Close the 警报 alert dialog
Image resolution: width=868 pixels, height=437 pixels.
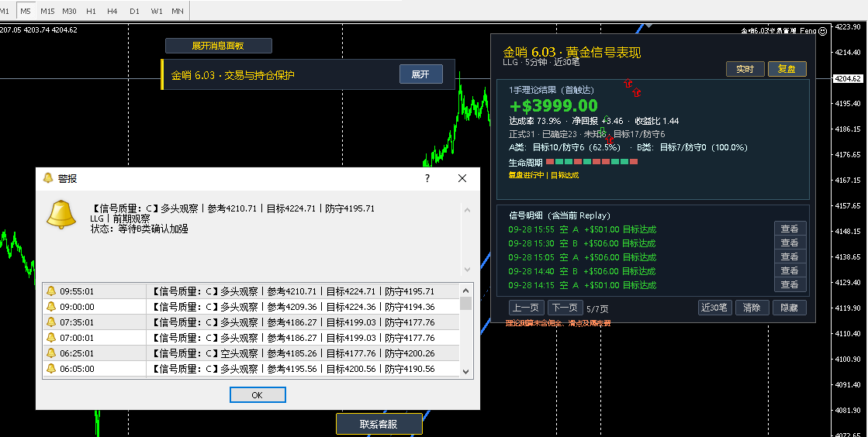(462, 178)
